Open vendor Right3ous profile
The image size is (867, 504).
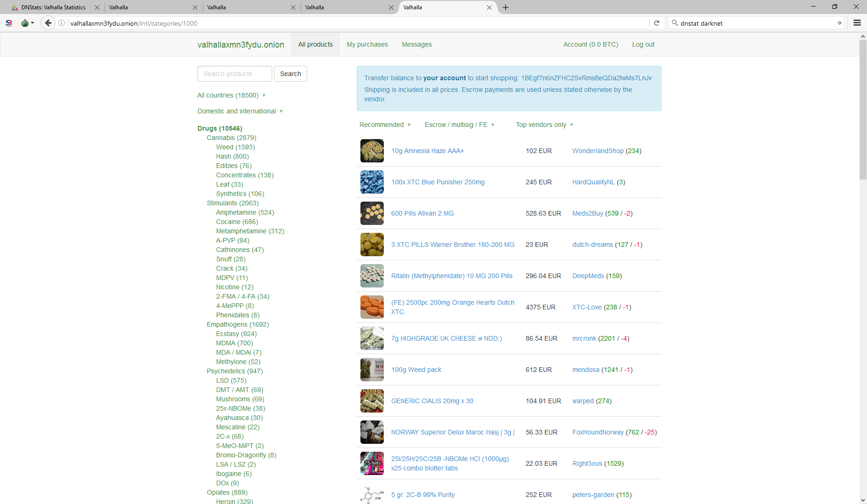(587, 463)
